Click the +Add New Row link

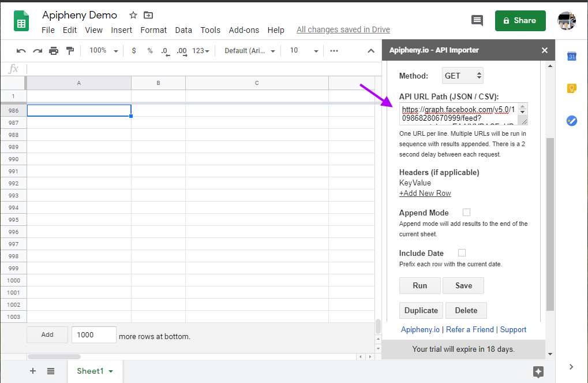click(425, 194)
